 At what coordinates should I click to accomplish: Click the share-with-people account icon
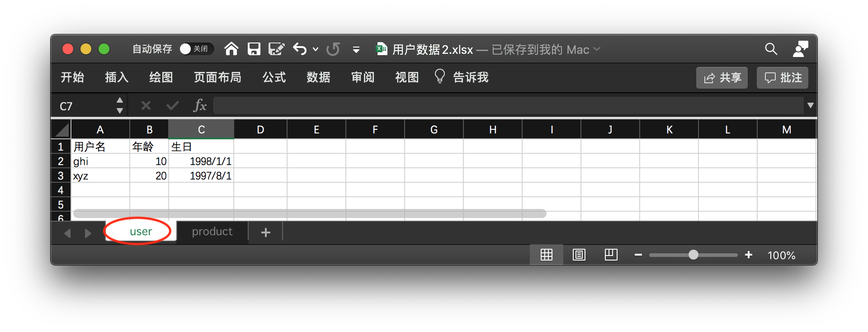(x=801, y=49)
